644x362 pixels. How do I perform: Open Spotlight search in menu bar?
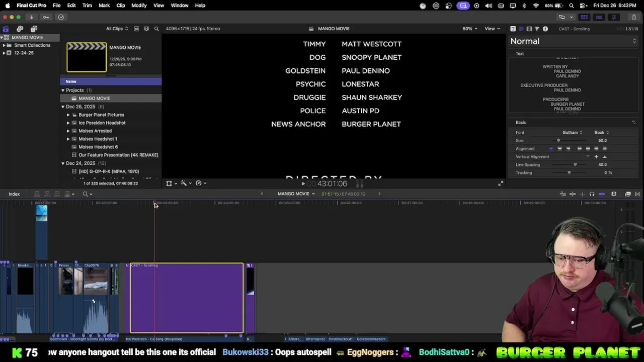tap(572, 6)
